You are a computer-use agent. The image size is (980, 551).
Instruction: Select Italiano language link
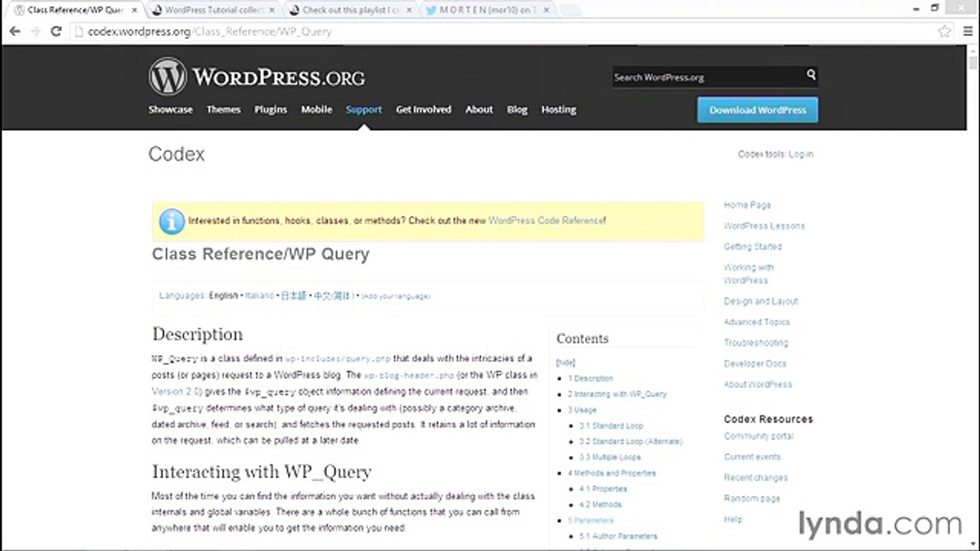(260, 295)
